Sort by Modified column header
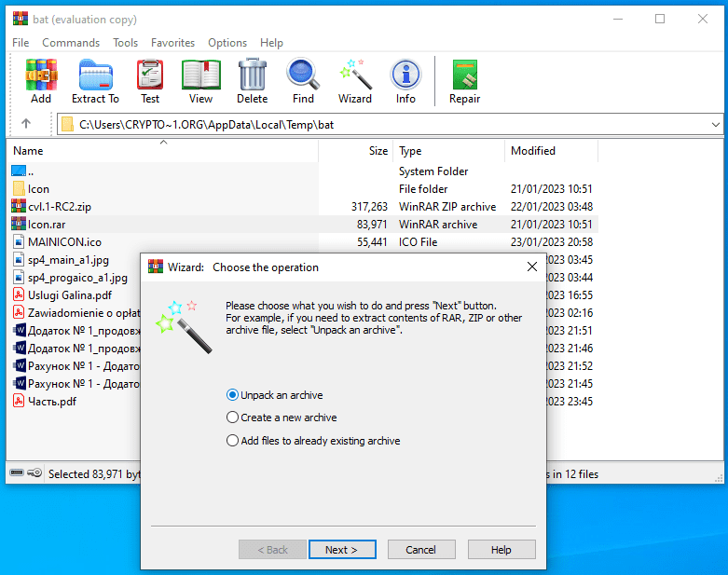Viewport: 728px width, 575px height. (552, 151)
